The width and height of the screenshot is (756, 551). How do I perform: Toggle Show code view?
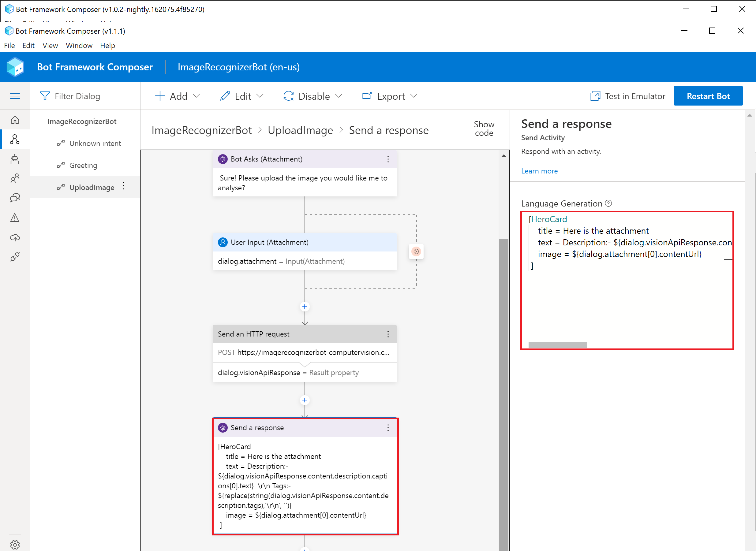pyautogui.click(x=484, y=129)
